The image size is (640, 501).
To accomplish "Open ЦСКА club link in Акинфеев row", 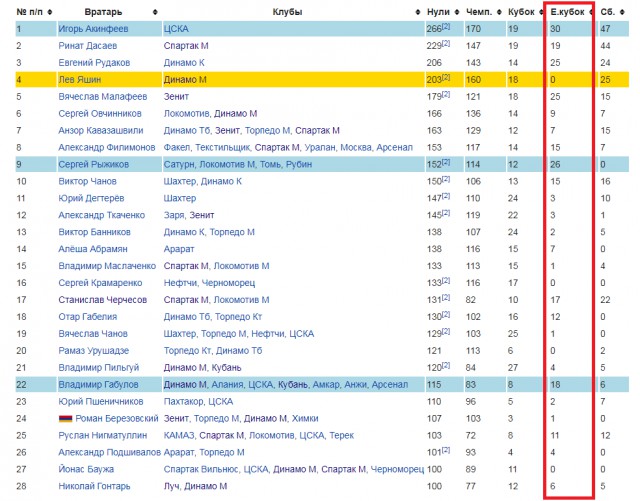I will 176,29.
